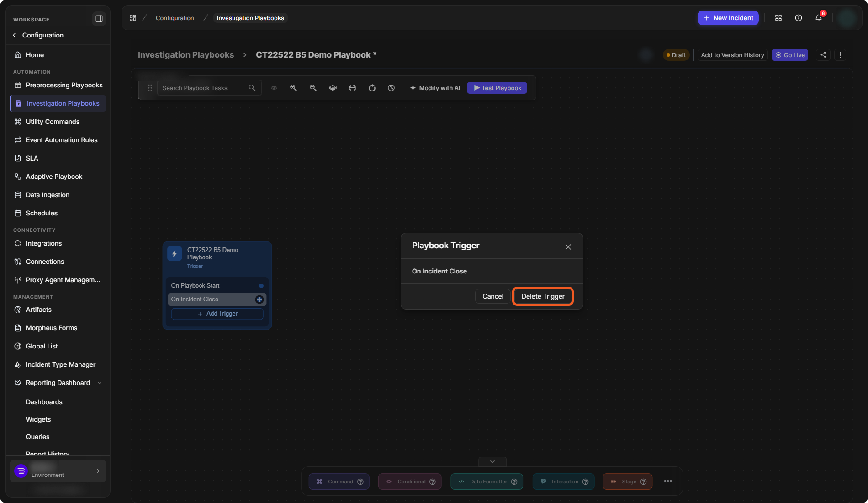The height and width of the screenshot is (503, 868).
Task: Open Integrations in sidebar
Action: pos(58,243)
